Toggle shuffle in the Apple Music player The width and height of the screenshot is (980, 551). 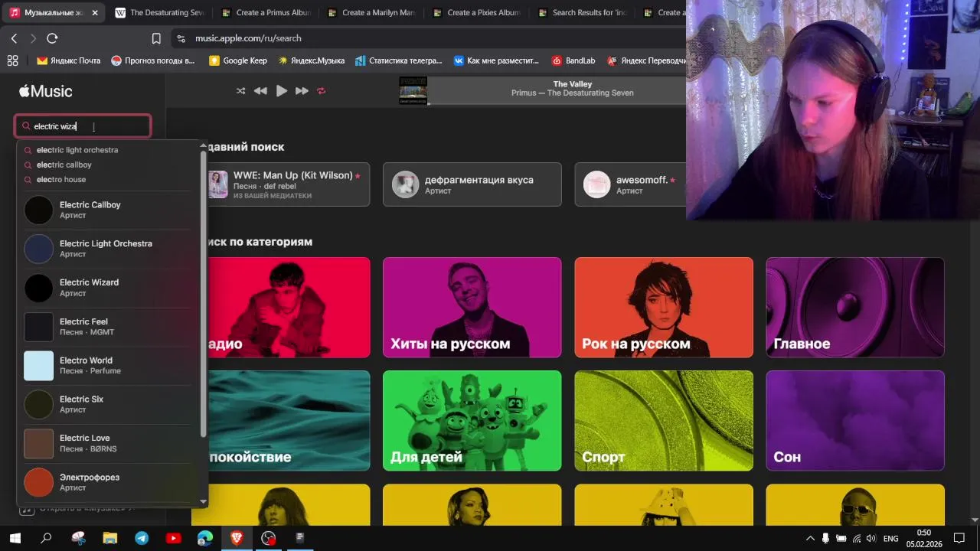pos(240,91)
